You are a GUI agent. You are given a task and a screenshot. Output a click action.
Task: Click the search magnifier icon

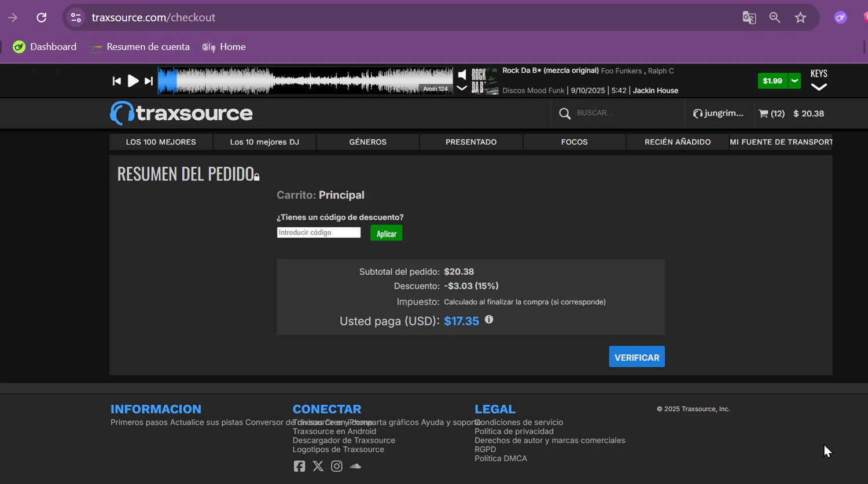coord(565,113)
